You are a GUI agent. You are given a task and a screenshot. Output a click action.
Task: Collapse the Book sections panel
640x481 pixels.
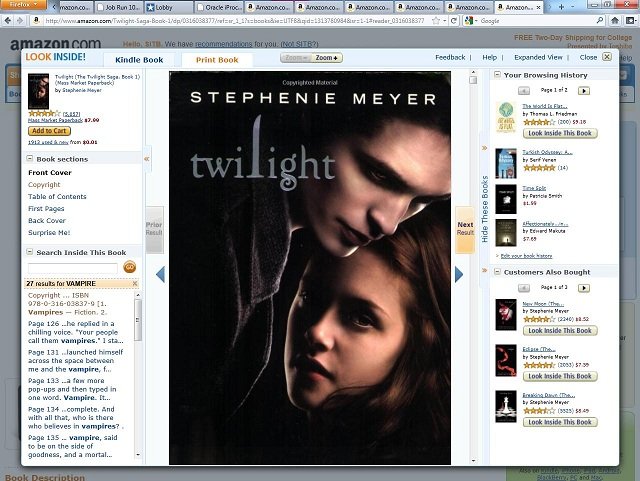30,158
